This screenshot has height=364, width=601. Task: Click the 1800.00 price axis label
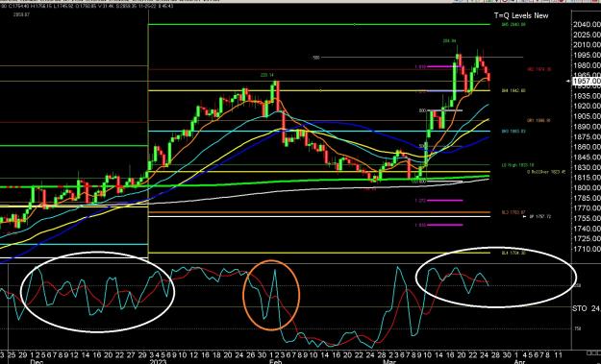click(x=587, y=188)
